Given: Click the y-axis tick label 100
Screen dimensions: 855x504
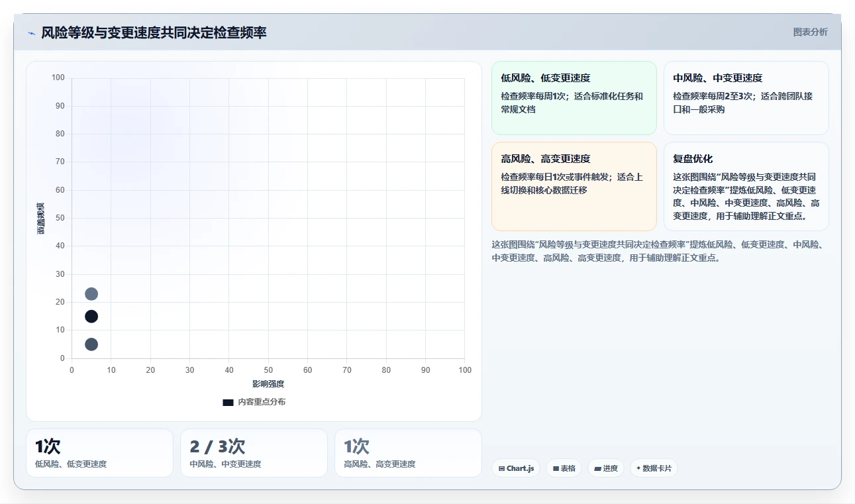Looking at the screenshot, I should (x=58, y=77).
